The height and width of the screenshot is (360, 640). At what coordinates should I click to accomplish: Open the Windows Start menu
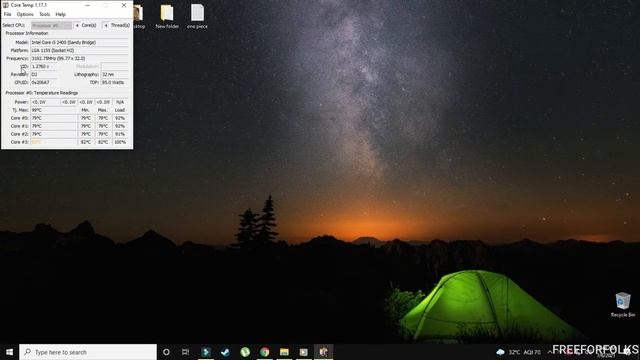pos(9,352)
